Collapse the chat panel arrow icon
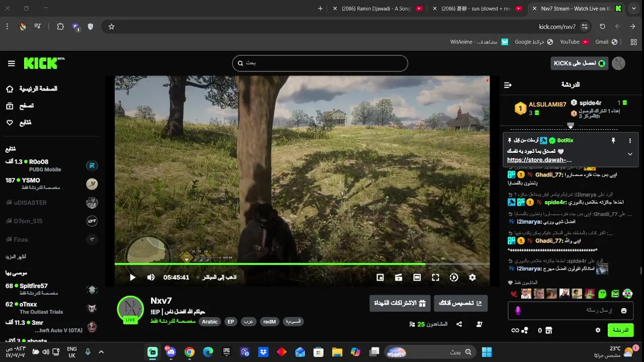The image size is (644, 362). point(508,85)
